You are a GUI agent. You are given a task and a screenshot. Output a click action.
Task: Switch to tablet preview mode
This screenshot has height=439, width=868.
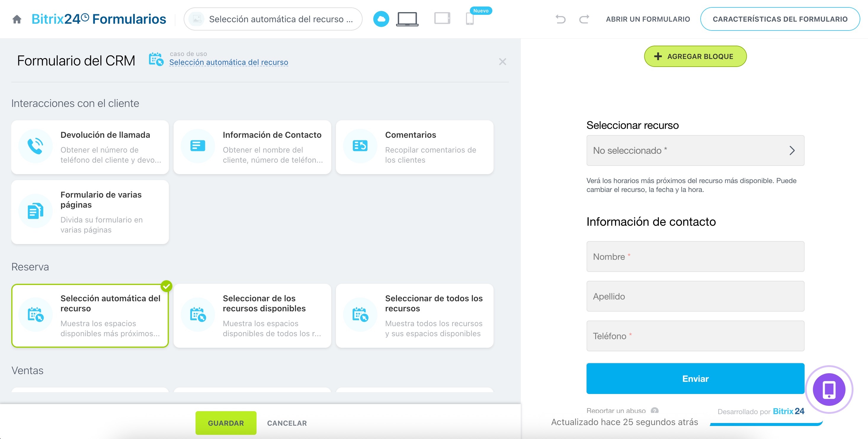click(x=442, y=18)
